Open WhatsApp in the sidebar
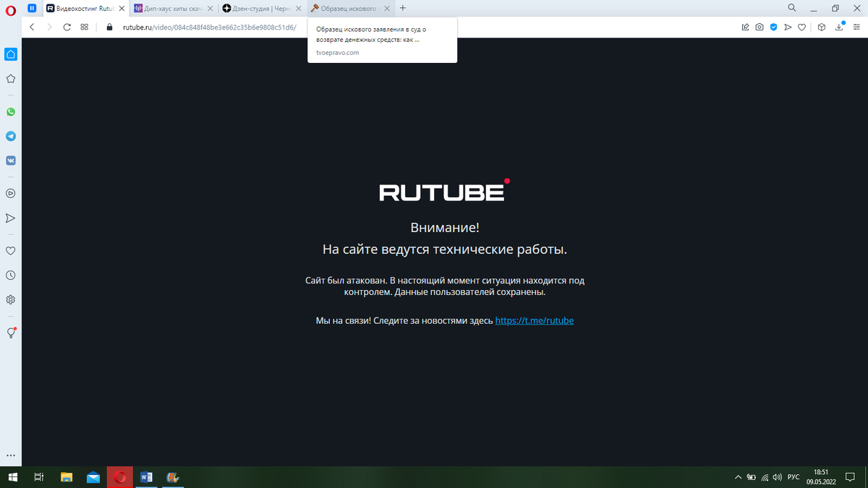 (11, 112)
